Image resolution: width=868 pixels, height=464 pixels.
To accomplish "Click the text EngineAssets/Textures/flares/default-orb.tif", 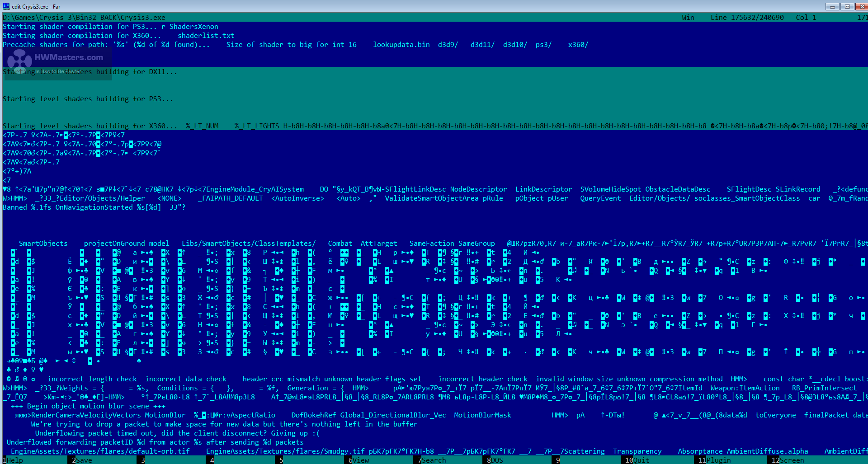I will 100,451.
